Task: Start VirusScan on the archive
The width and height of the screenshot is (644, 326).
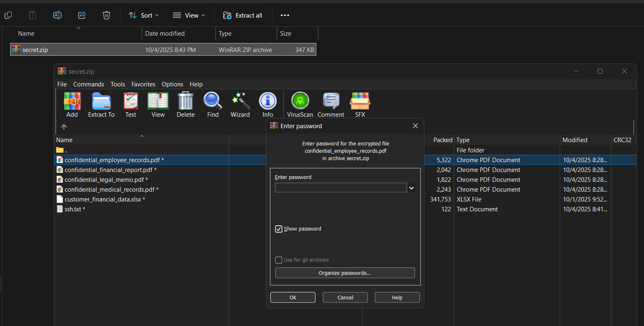Action: click(x=300, y=105)
